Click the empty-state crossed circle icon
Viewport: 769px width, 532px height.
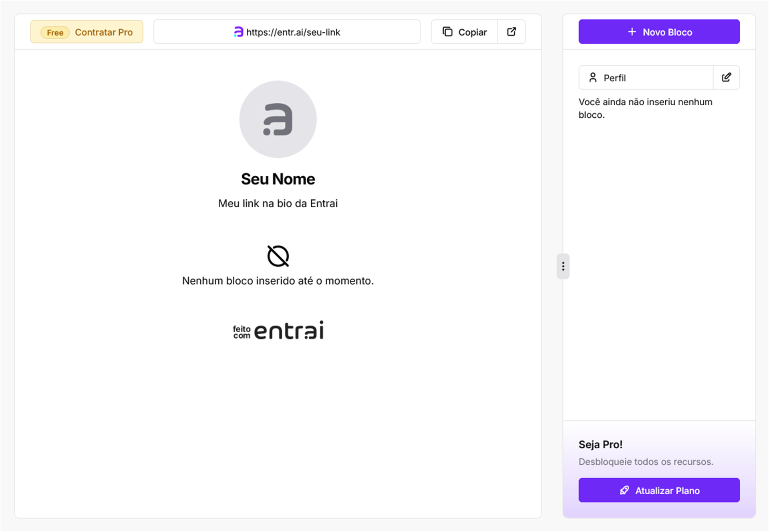(278, 256)
